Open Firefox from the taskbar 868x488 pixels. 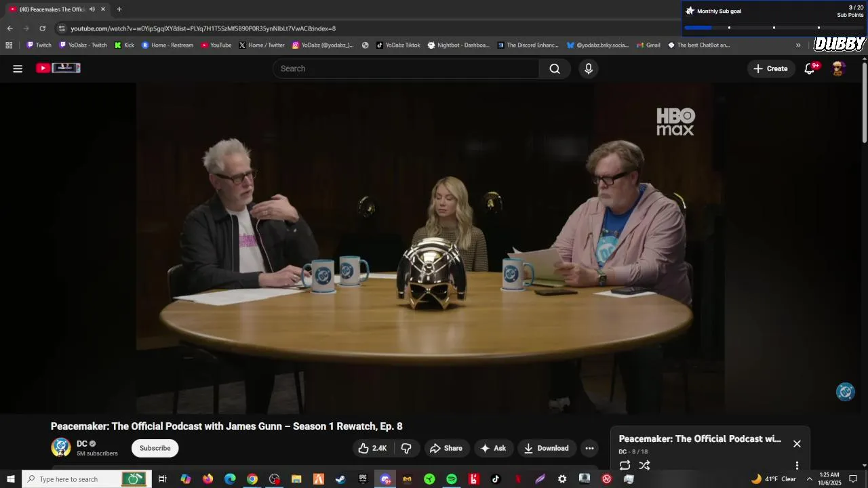(x=208, y=479)
